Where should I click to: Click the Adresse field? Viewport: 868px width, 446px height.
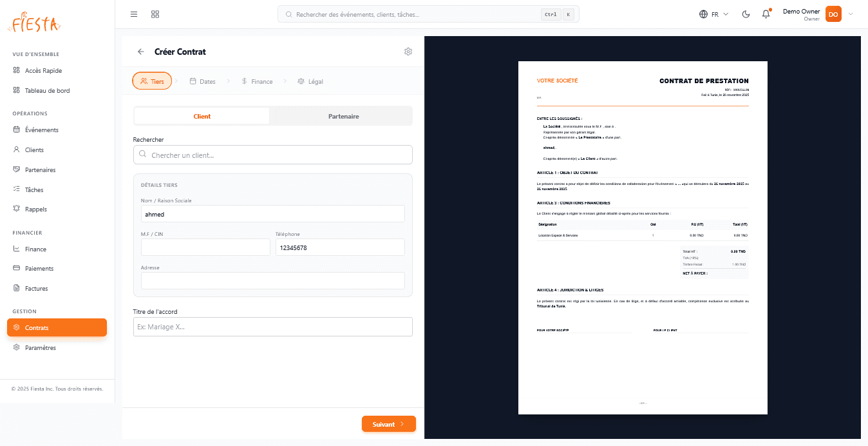tap(273, 280)
